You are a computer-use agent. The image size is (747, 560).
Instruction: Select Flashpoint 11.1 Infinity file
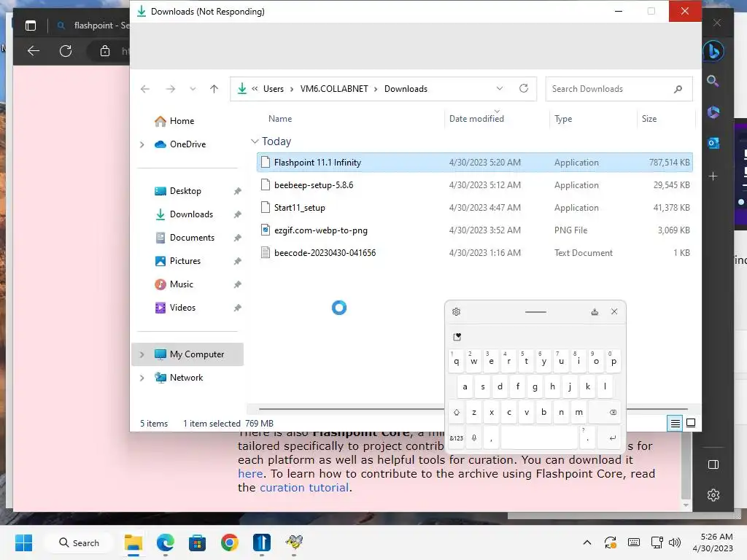point(474,163)
